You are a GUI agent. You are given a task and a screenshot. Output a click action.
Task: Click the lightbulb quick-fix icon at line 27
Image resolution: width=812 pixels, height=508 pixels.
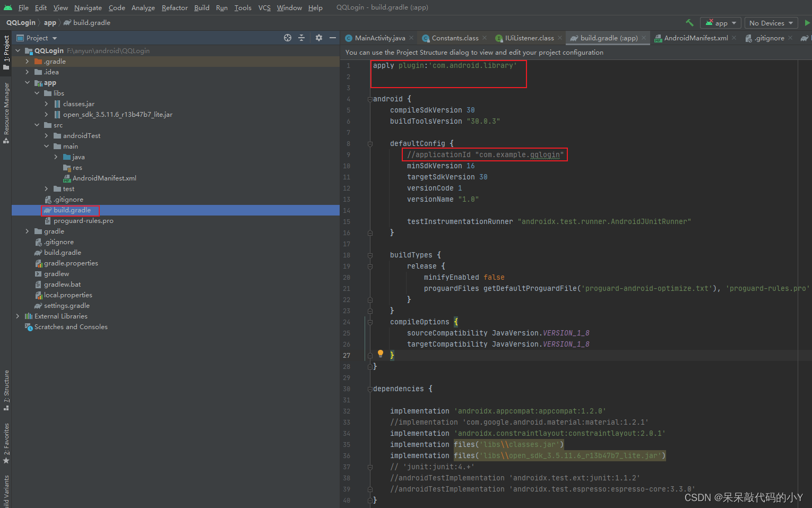380,354
